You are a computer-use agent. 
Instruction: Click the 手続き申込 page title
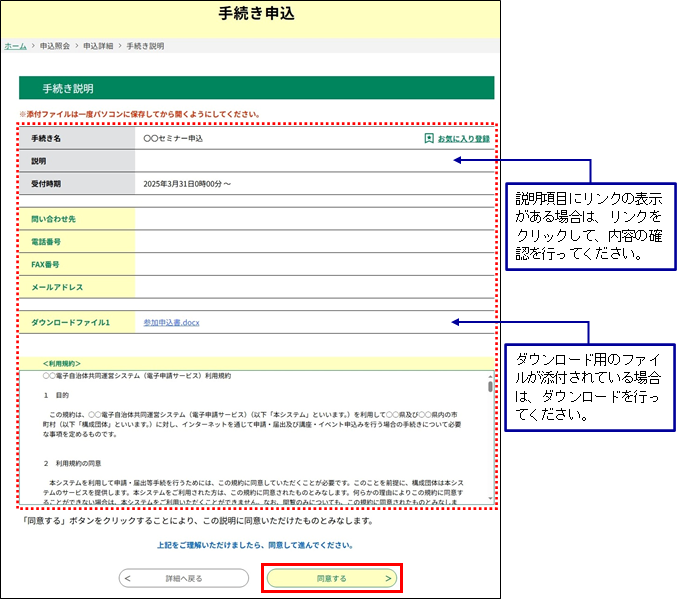(256, 14)
